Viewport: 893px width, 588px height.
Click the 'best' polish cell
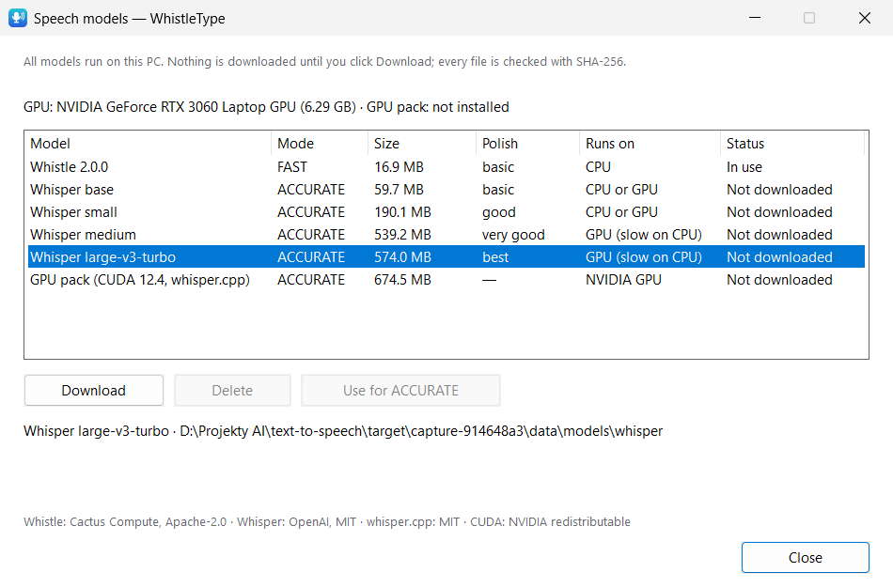tap(495, 257)
